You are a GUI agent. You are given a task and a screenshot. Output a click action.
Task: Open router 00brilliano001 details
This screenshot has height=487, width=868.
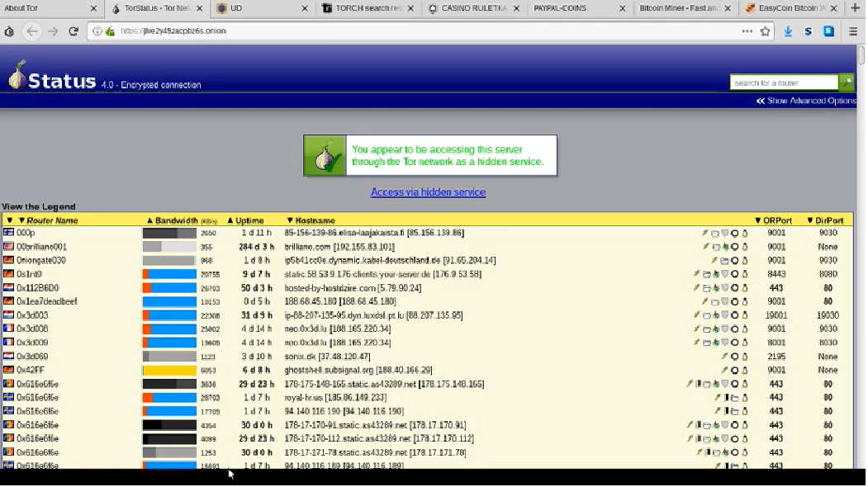tap(41, 247)
